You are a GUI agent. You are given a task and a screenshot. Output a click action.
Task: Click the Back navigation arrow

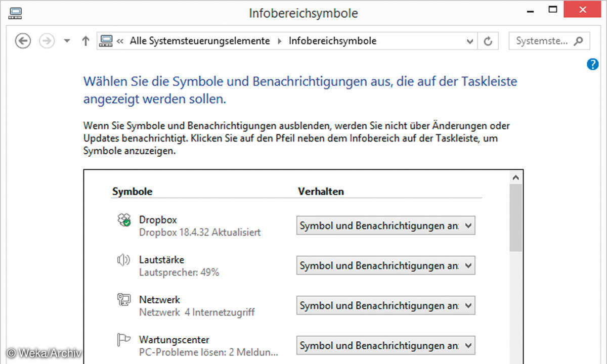click(23, 41)
